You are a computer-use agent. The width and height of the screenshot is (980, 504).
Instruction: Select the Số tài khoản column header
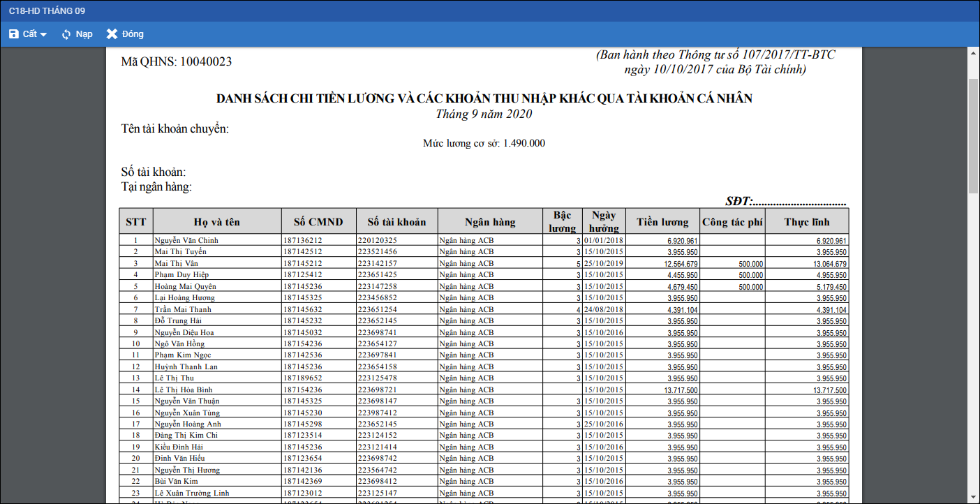pyautogui.click(x=396, y=222)
